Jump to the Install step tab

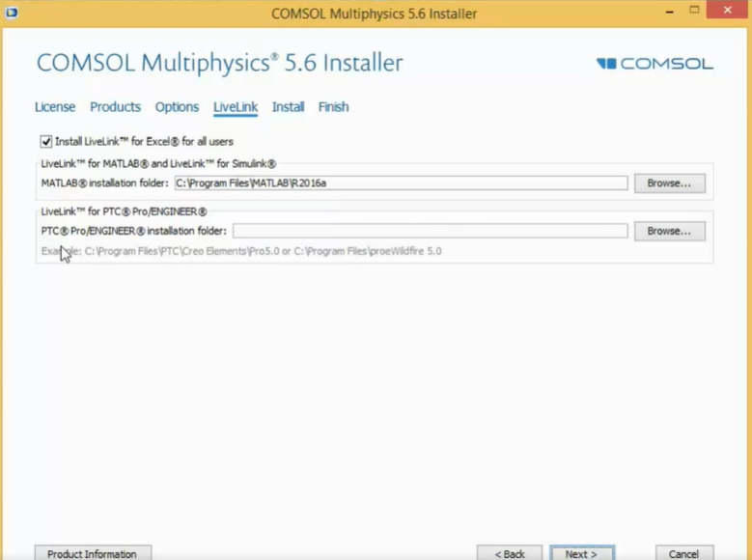(289, 107)
